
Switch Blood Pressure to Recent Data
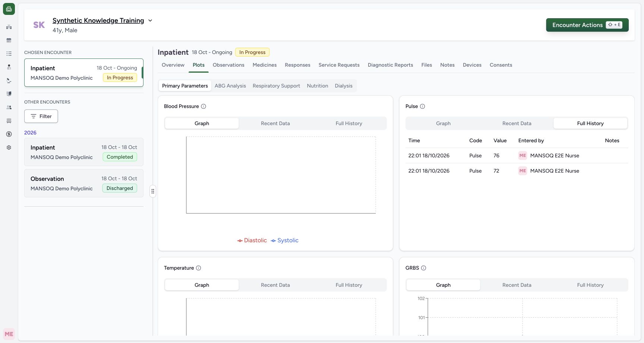(275, 123)
